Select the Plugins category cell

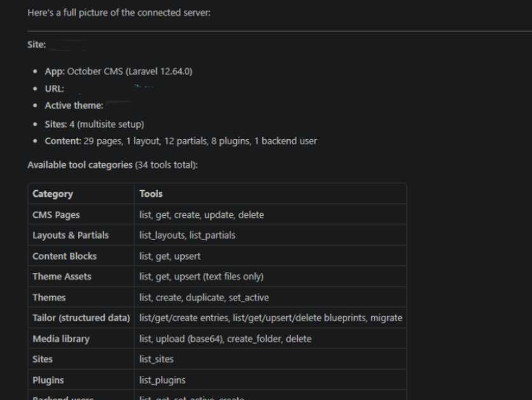(x=48, y=380)
